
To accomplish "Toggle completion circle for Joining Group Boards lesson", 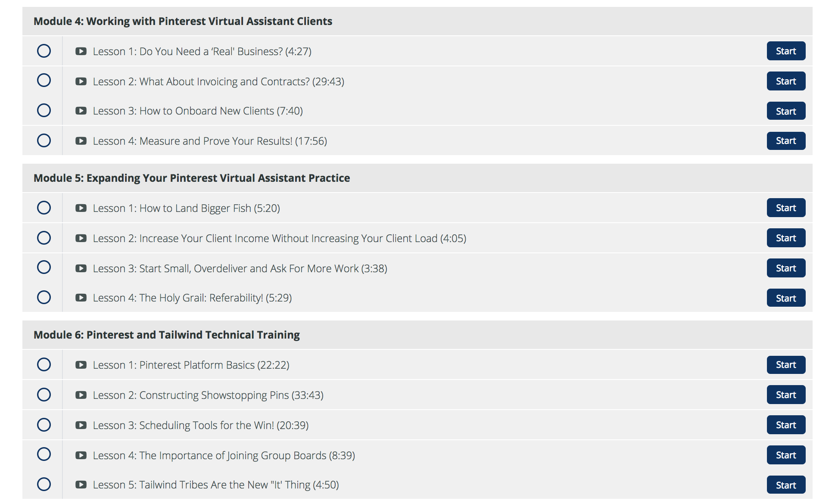I will pyautogui.click(x=44, y=454).
